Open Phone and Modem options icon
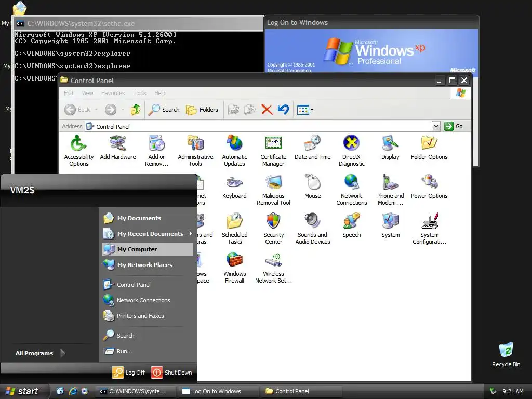 (x=390, y=190)
